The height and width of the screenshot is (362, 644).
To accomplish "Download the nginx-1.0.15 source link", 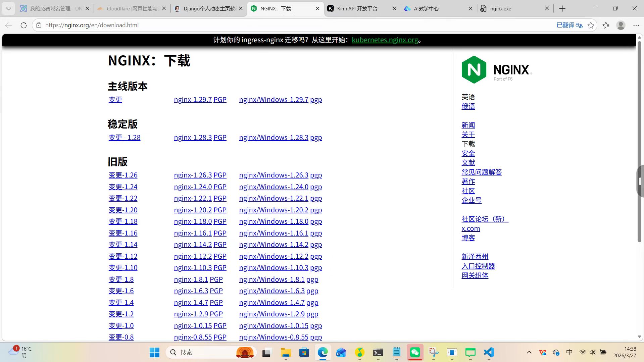I will click(x=193, y=326).
